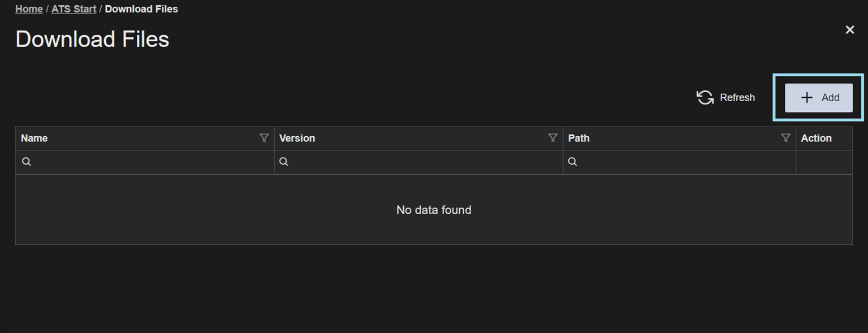Go to Home via breadcrumb

[29, 9]
